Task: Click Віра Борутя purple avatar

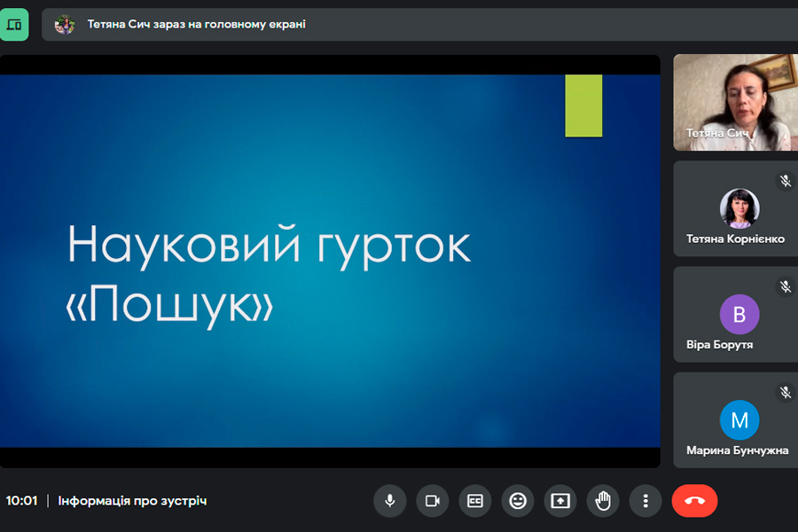Action: pyautogui.click(x=739, y=314)
